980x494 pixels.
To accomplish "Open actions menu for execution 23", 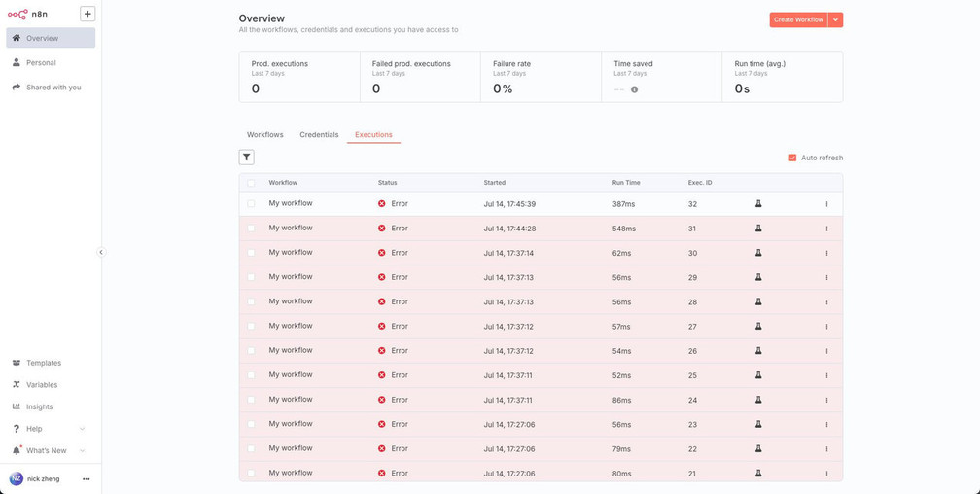I will 826,425.
